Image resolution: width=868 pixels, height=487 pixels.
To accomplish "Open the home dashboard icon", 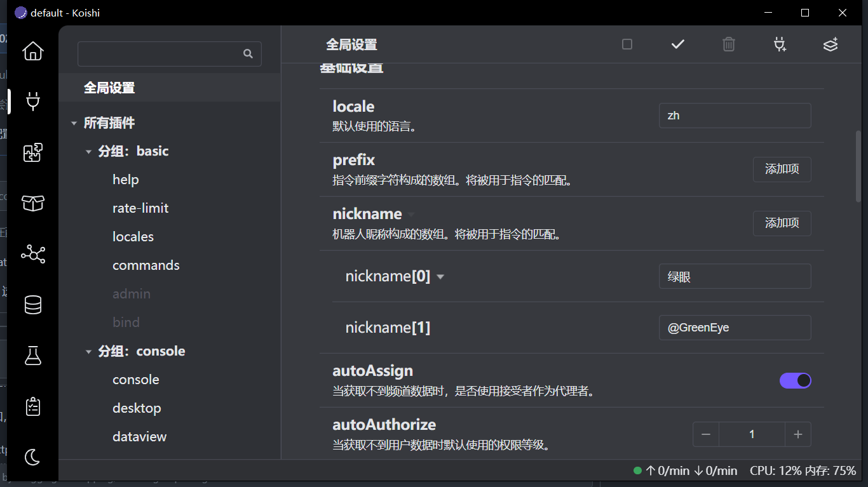I will 33,51.
